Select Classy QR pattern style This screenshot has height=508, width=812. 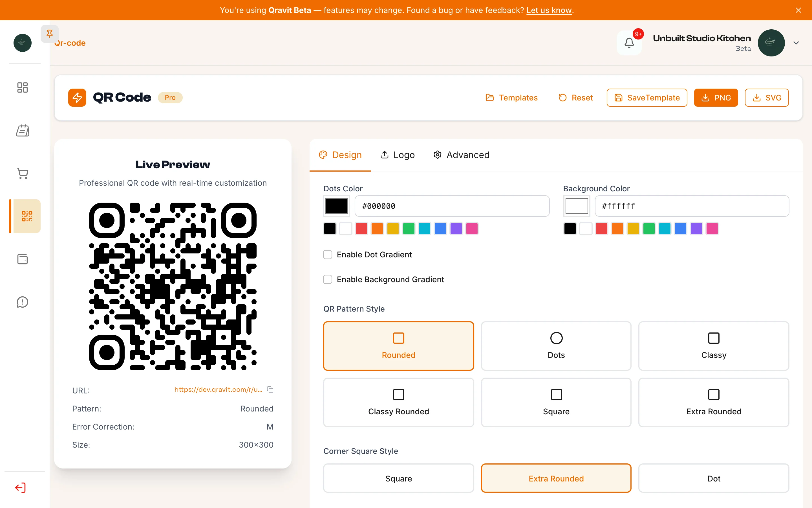714,346
